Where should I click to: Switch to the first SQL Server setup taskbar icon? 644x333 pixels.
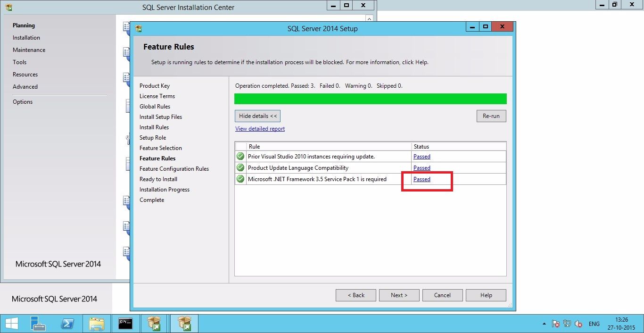154,323
